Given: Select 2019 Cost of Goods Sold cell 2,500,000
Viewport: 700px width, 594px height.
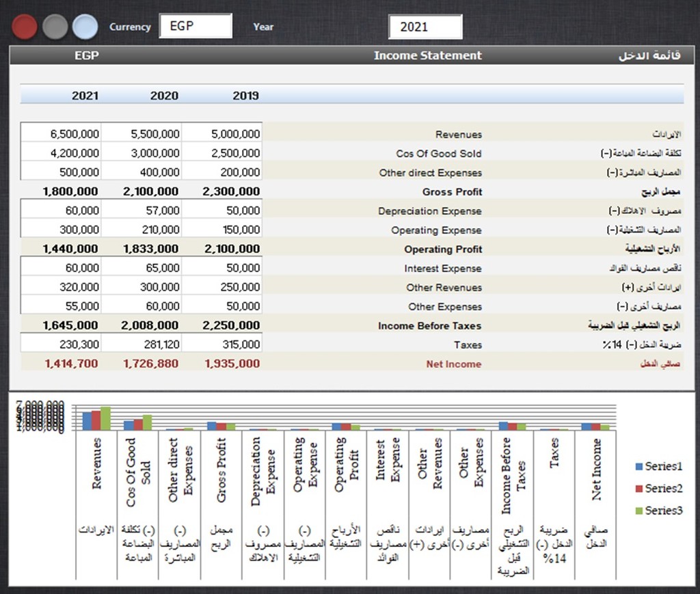Looking at the screenshot, I should tap(222, 152).
